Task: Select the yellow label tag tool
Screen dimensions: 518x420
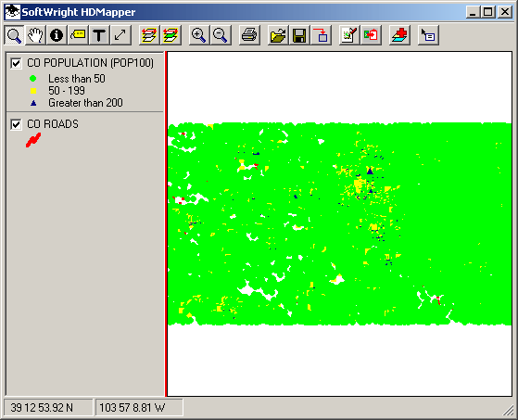Action: coord(78,35)
